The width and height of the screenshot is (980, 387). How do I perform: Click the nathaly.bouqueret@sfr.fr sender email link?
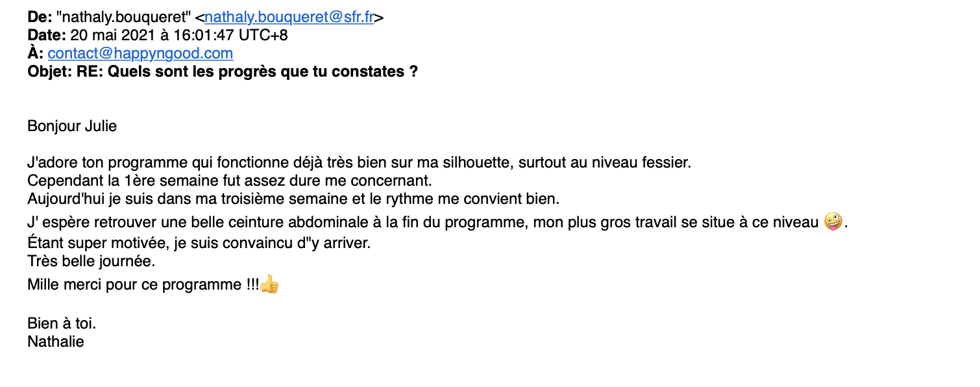(x=289, y=18)
